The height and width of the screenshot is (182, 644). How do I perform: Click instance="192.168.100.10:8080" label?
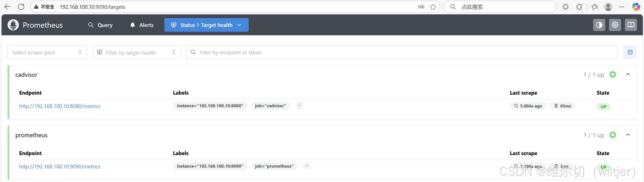click(210, 106)
